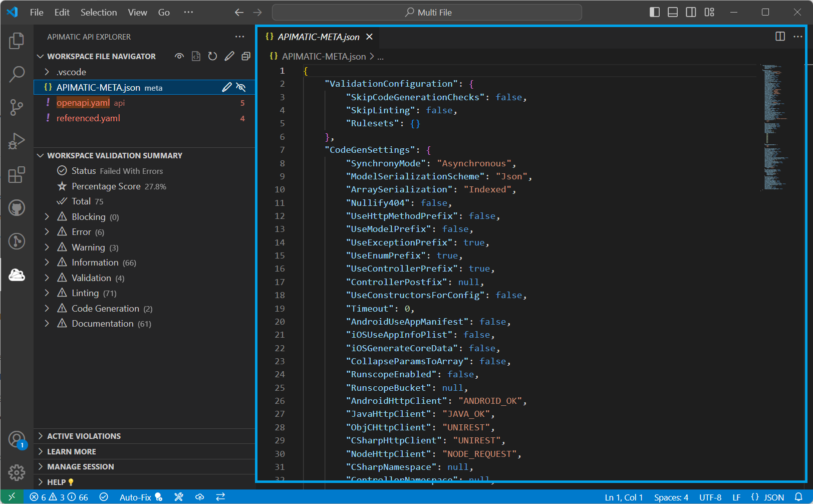Screen dimensions: 813x504
Task: Click the editor minimap
Action: click(775, 127)
